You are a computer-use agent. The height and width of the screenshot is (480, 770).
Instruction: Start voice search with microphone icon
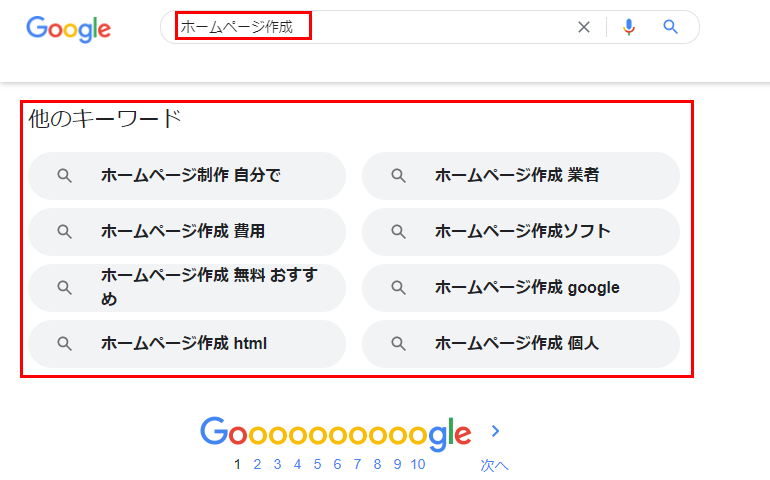click(629, 27)
